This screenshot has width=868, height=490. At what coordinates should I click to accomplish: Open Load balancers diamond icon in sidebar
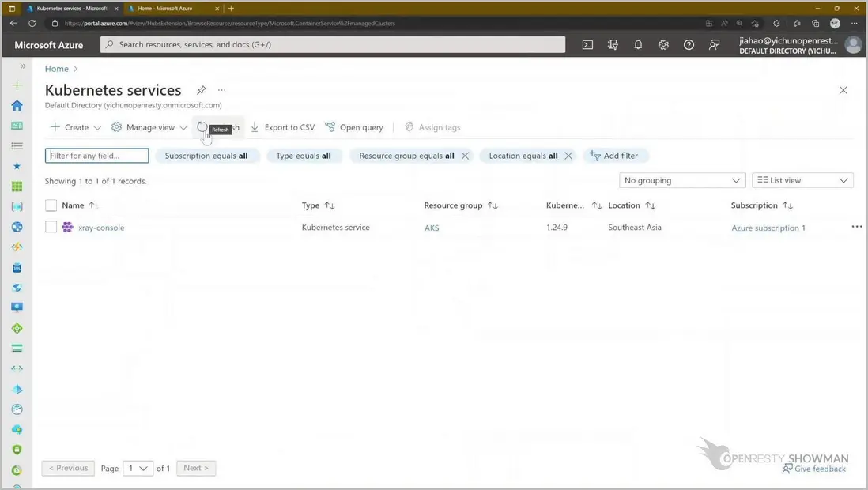(17, 328)
